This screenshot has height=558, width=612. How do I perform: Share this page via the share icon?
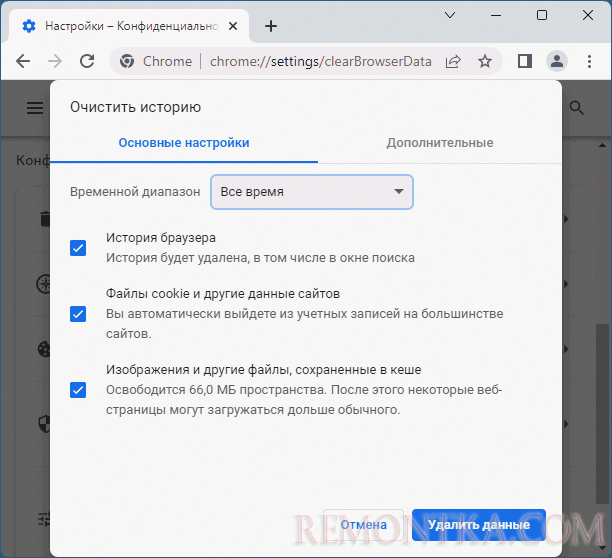(453, 61)
